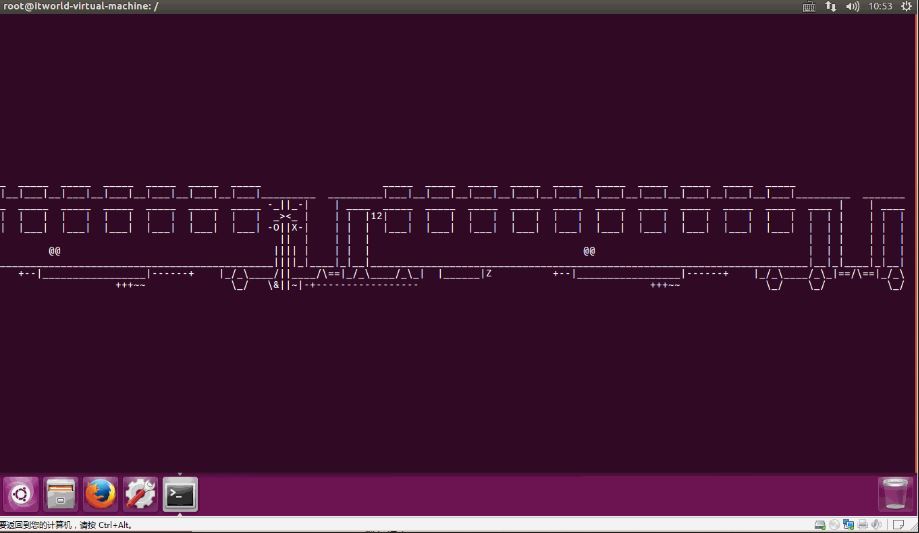Select the Terminal icon in the launcher
Viewport: 919px width, 533px height.
[180, 494]
